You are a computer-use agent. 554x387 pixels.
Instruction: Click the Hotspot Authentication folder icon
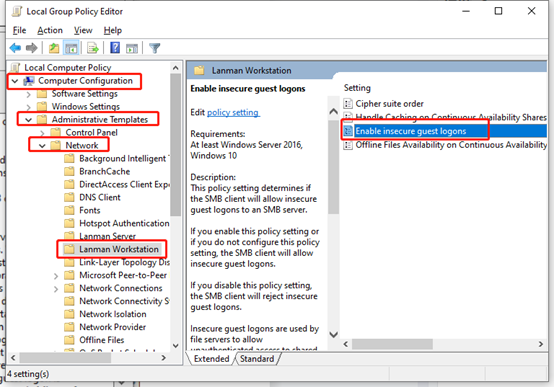tap(69, 223)
